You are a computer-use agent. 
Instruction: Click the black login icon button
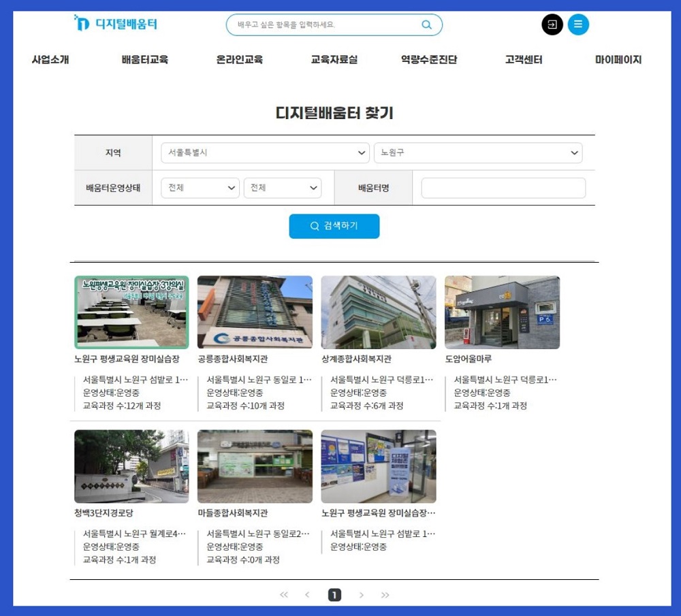(552, 25)
